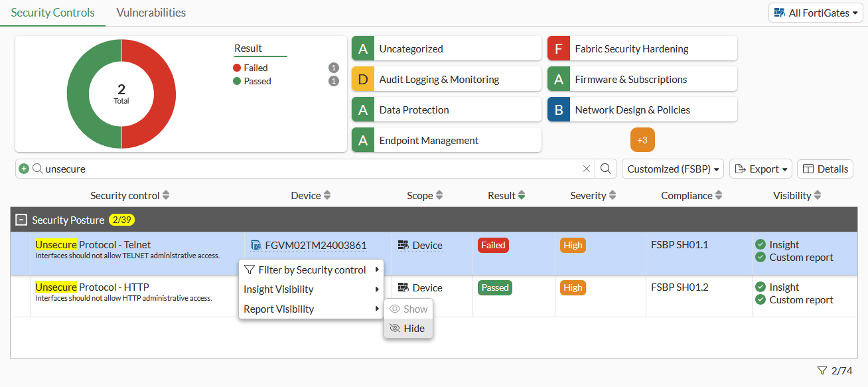This screenshot has height=387, width=868.
Task: Click the X icon to clear the search query
Action: point(586,169)
